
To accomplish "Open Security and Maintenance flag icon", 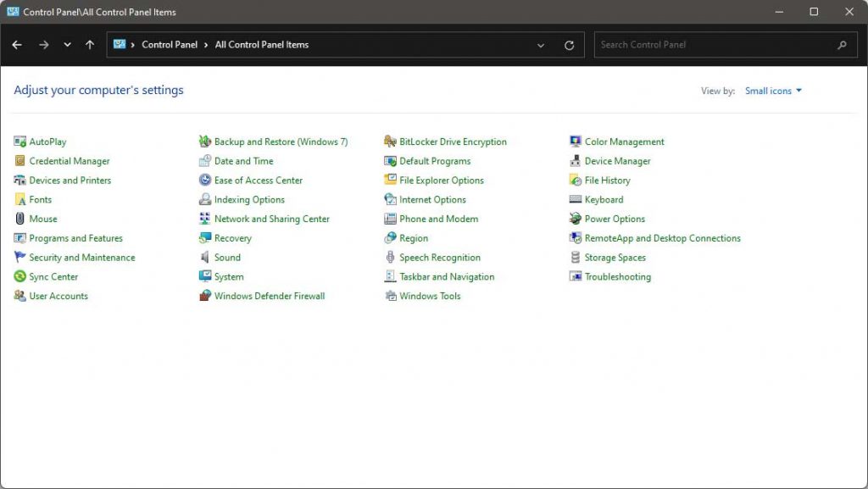I will [x=20, y=258].
